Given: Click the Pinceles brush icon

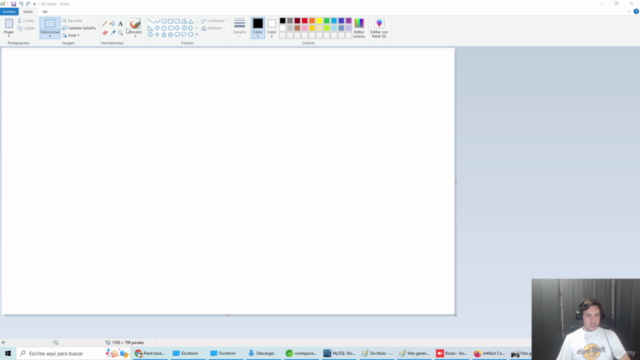Looking at the screenshot, I should pos(135,23).
